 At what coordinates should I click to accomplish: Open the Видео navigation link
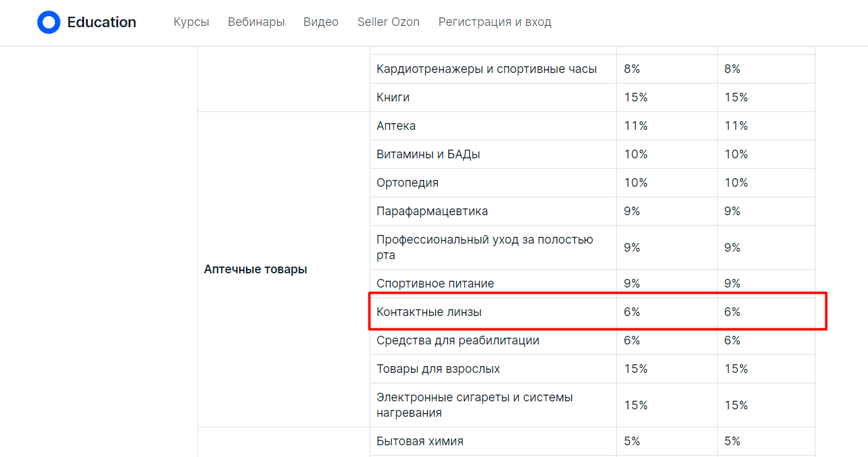point(321,22)
